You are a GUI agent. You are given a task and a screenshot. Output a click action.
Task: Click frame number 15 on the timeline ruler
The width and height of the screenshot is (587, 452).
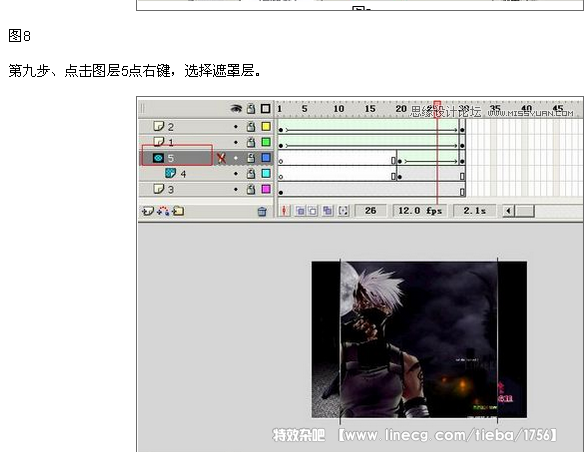370,109
